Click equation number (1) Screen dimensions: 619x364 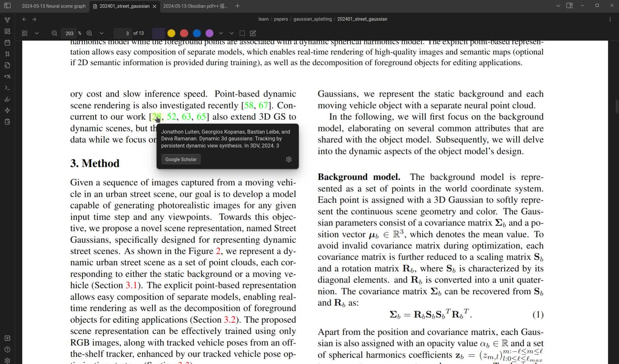538,315
